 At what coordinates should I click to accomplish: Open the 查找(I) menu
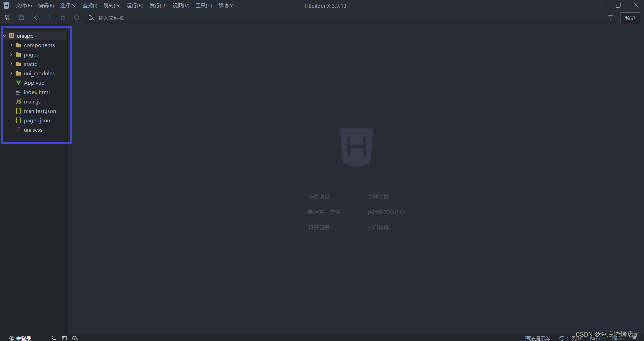90,6
